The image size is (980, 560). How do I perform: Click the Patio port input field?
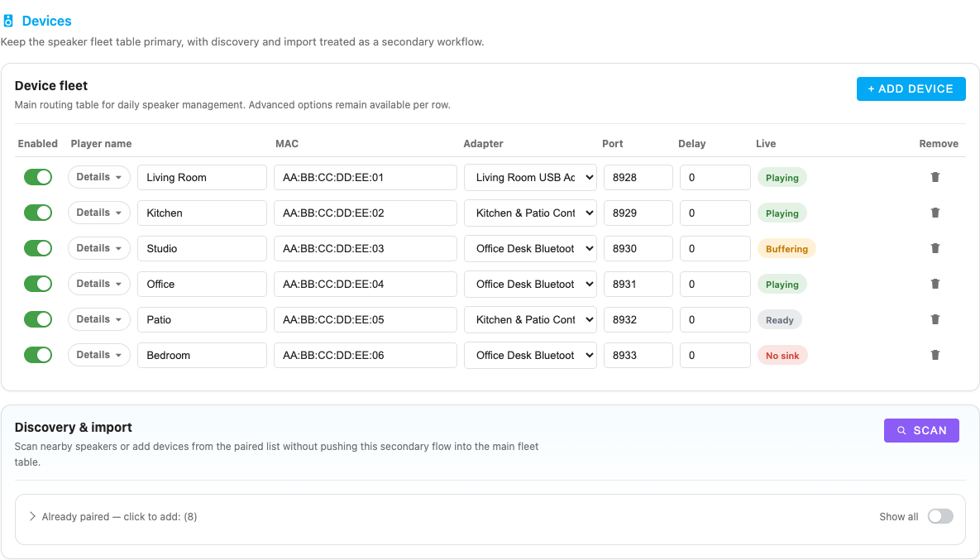coord(638,319)
